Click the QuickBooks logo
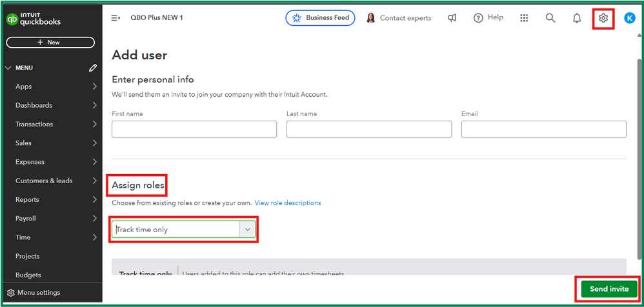Image resolution: width=644 pixels, height=307 pixels. [x=34, y=19]
